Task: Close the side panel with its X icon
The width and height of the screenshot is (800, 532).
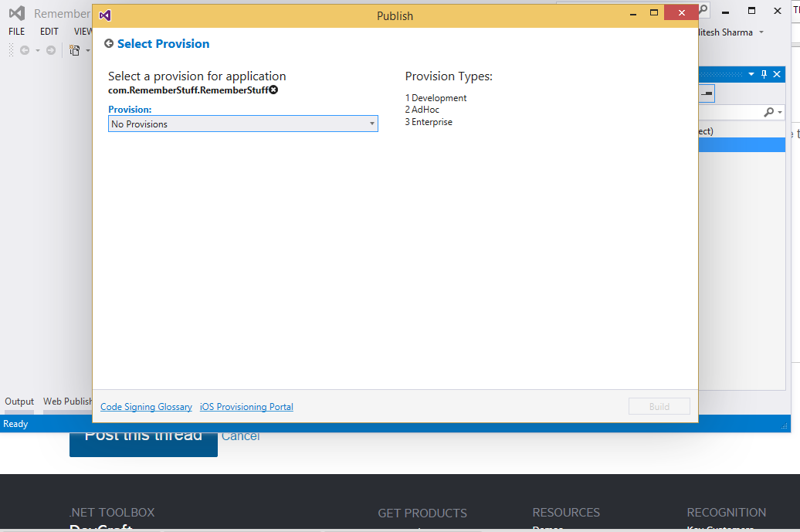Action: coord(777,74)
